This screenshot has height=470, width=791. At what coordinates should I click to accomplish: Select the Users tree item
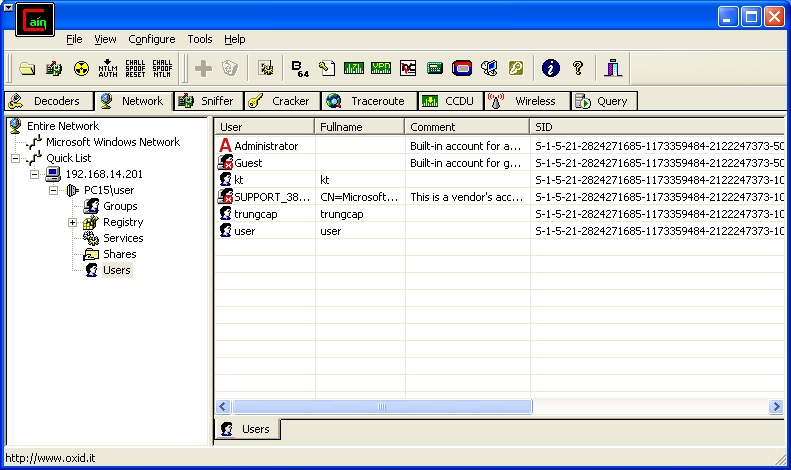(117, 270)
